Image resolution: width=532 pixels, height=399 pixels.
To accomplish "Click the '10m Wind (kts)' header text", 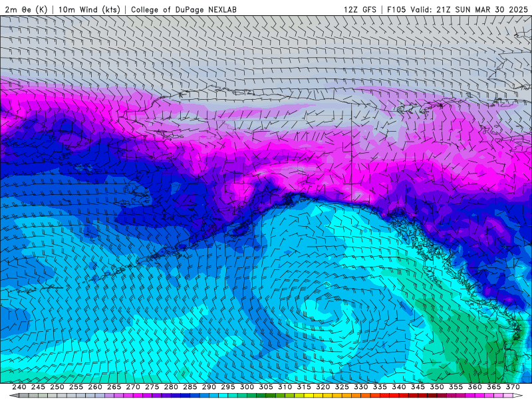I will click(x=89, y=9).
